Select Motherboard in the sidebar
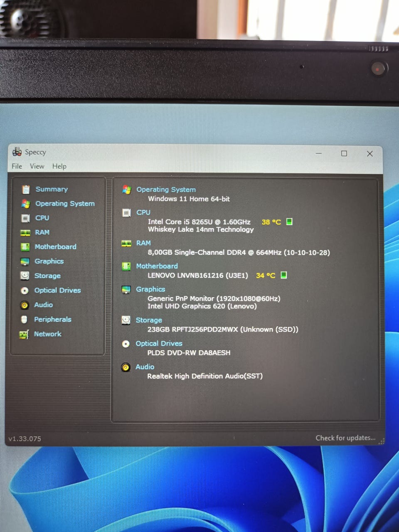 [x=56, y=246]
